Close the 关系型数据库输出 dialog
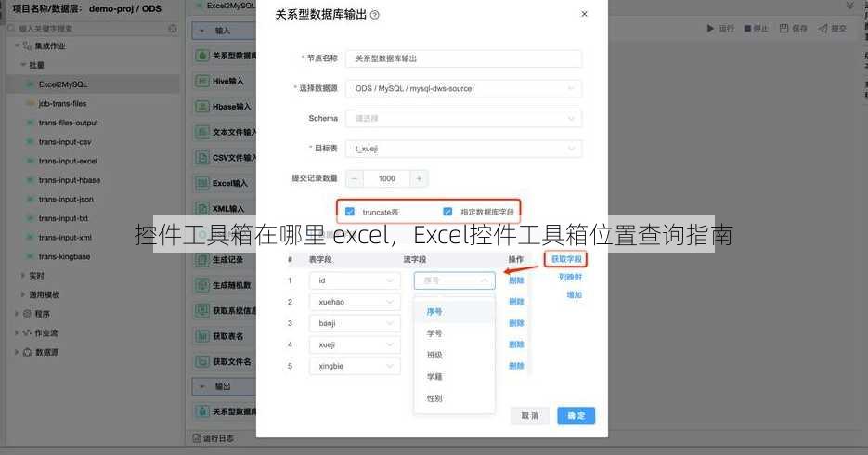Screen dimensions: 868x455 click(x=584, y=14)
